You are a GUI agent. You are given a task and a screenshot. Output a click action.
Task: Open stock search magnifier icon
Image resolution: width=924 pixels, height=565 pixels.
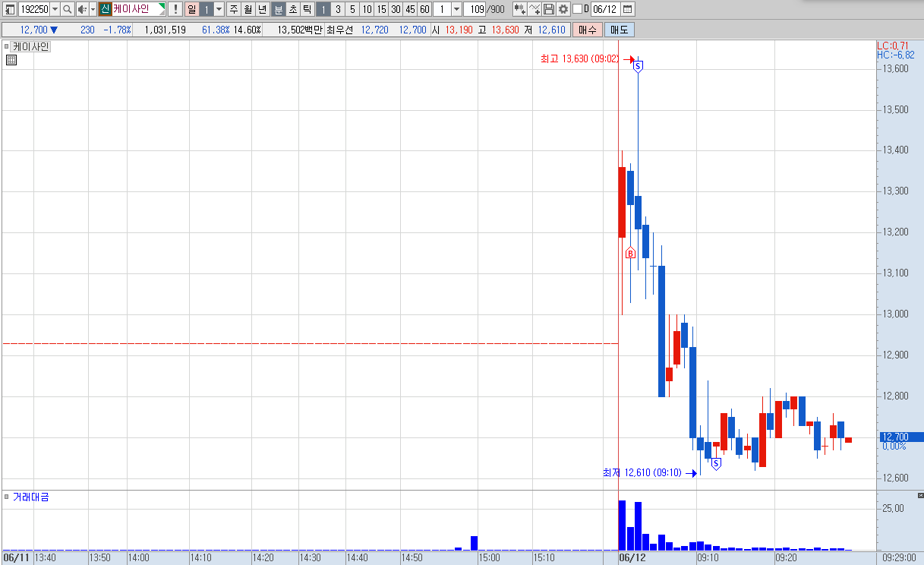[67, 9]
